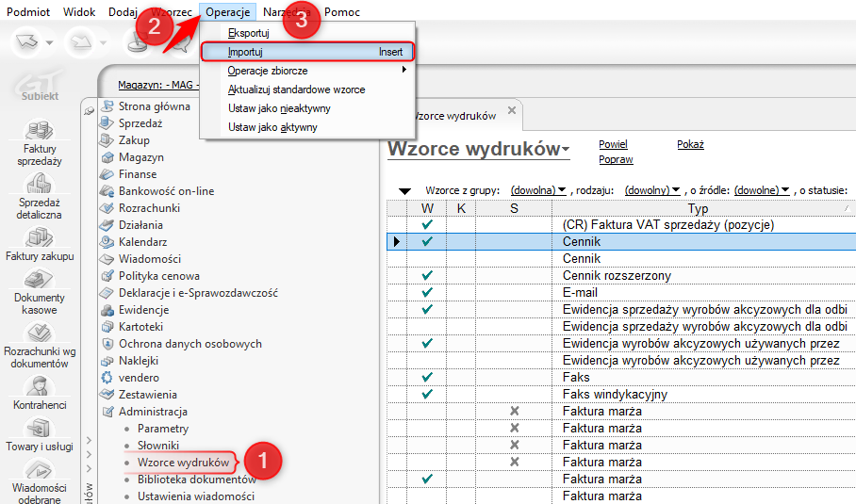Select Eksportuj in the Operacje menu
Viewport: 856px width, 504px height.
tap(247, 33)
